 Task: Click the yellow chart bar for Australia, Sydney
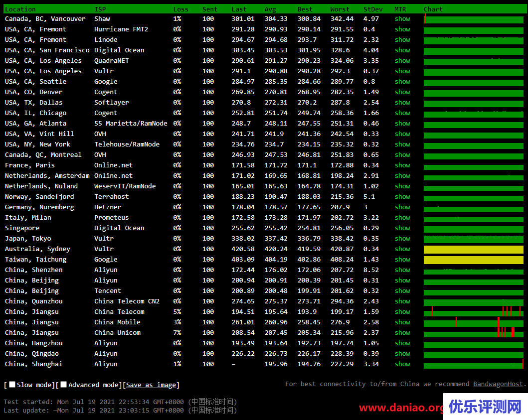(474, 250)
